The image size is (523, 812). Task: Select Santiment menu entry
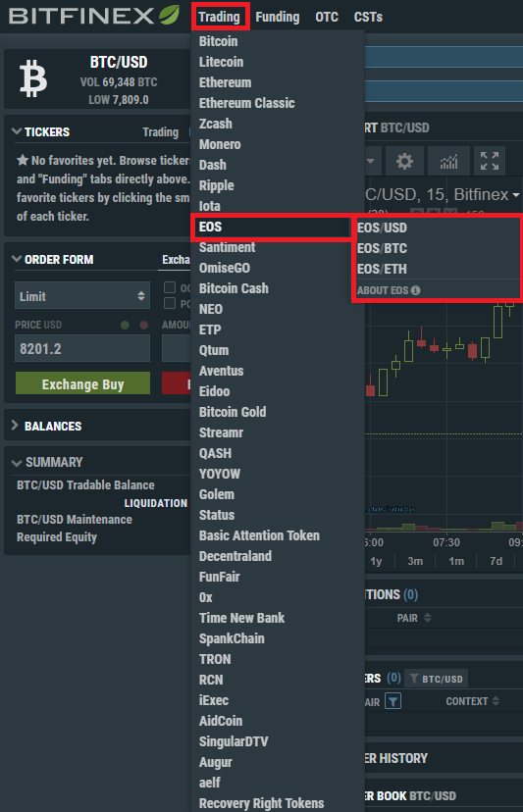(x=227, y=247)
